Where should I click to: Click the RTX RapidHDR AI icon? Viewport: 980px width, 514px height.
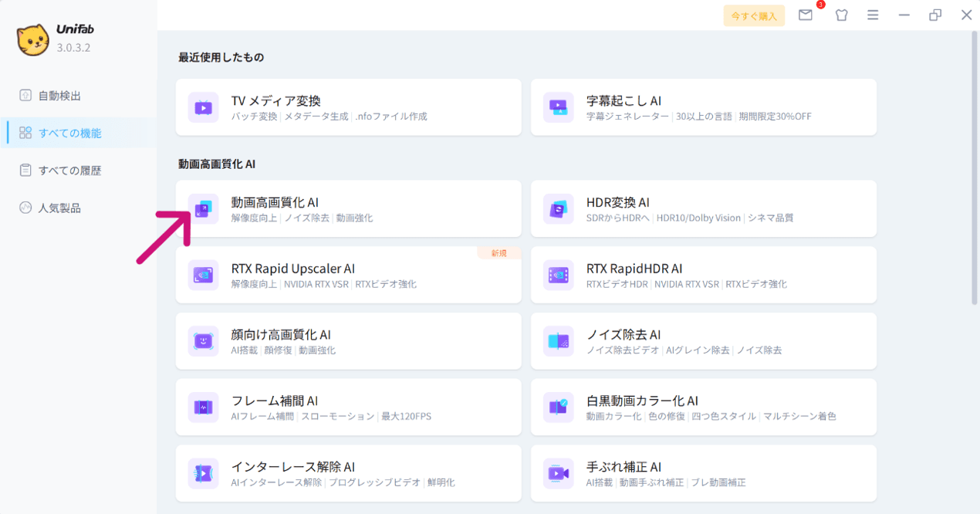pos(558,276)
